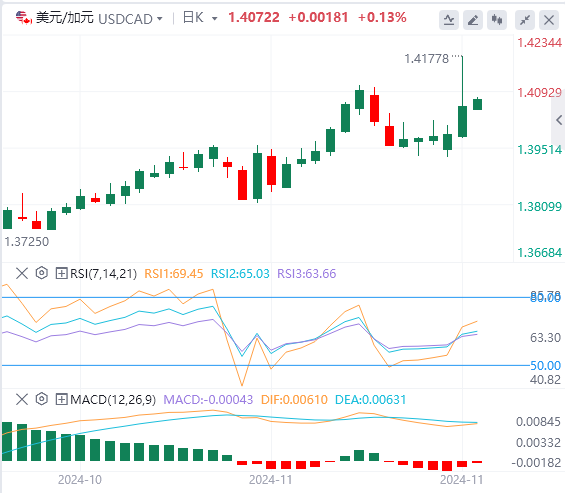The image size is (565, 493).
Task: Click the US/Canada flag icon
Action: tap(24, 18)
